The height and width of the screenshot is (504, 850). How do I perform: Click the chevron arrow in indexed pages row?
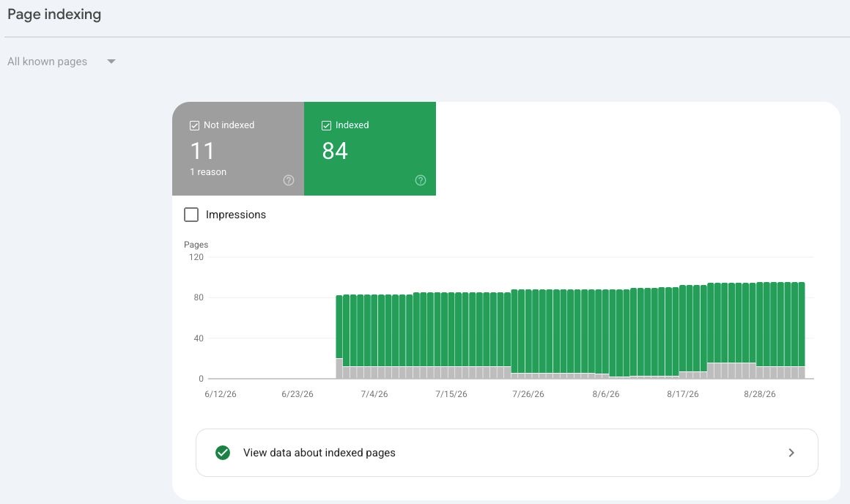(791, 453)
